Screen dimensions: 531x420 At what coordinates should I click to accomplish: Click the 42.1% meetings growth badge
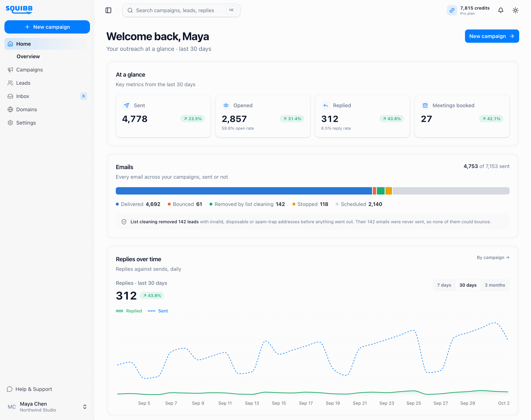pyautogui.click(x=491, y=119)
